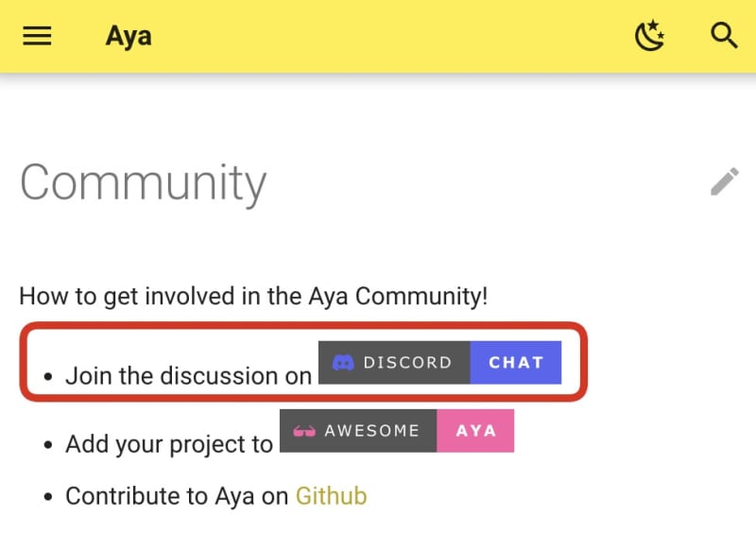
Task: Click the sunglasses icon in Awesome badge
Action: 304,431
